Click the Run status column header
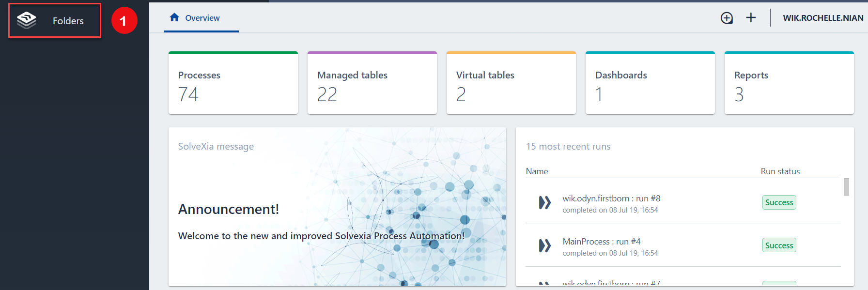The height and width of the screenshot is (290, 868). click(780, 171)
